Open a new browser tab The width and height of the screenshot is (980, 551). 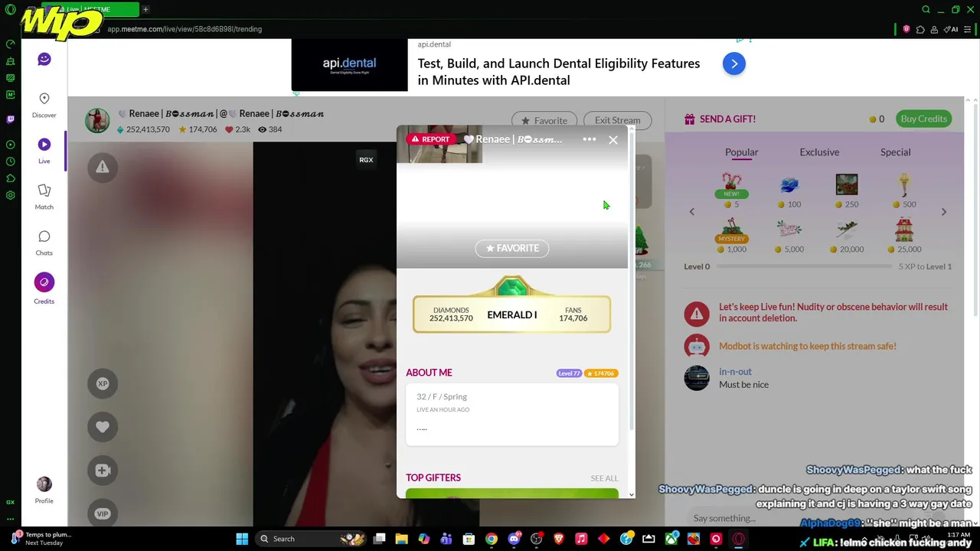pos(145,9)
